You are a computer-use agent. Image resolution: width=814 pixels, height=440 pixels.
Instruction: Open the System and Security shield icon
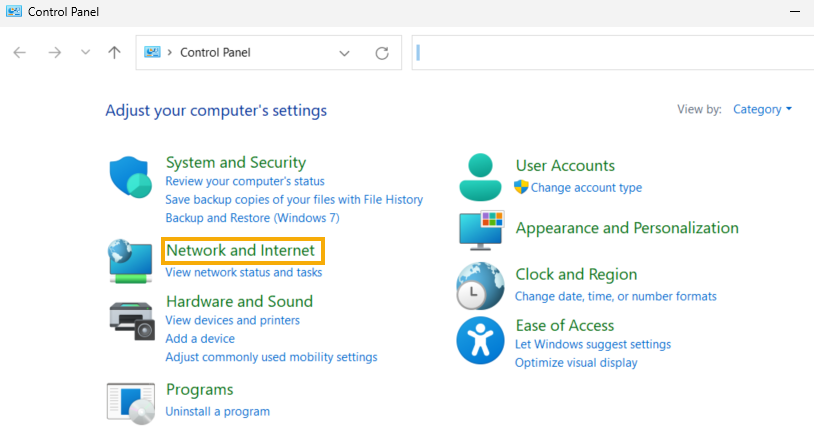[x=130, y=177]
